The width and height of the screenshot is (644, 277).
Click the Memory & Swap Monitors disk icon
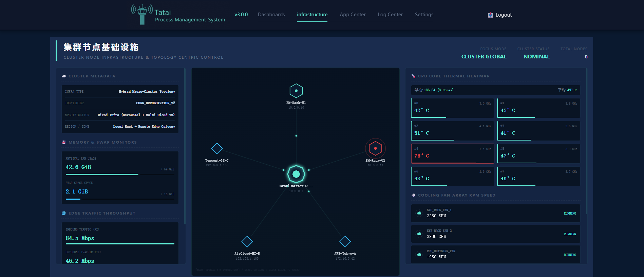coord(64,142)
